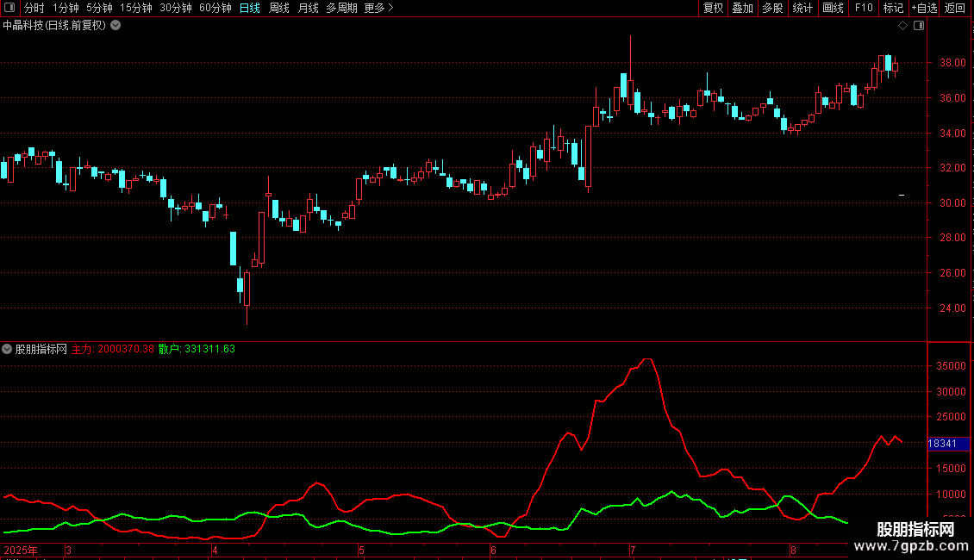Click month 8 on the time axis

793,550
